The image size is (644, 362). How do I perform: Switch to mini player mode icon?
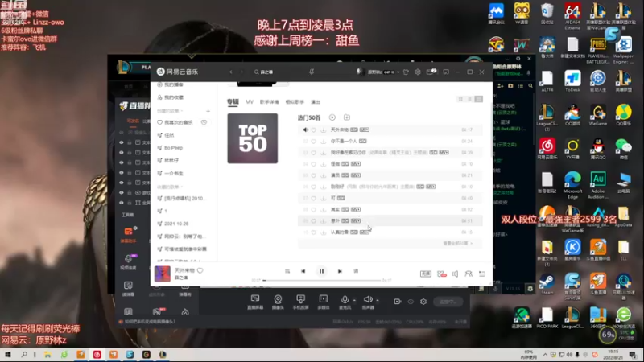click(x=446, y=72)
